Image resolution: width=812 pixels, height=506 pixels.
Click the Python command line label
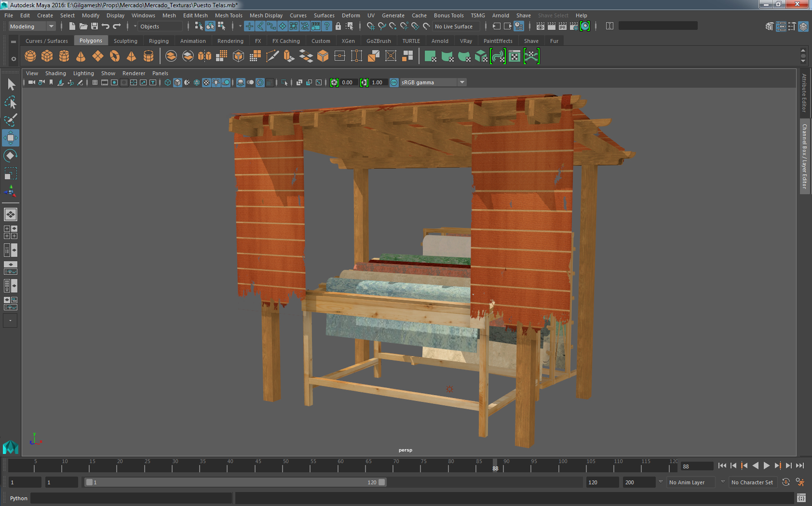point(19,498)
